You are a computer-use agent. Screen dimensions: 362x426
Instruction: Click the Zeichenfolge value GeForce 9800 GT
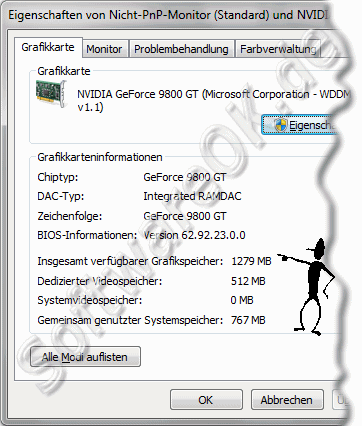pyautogui.click(x=185, y=216)
